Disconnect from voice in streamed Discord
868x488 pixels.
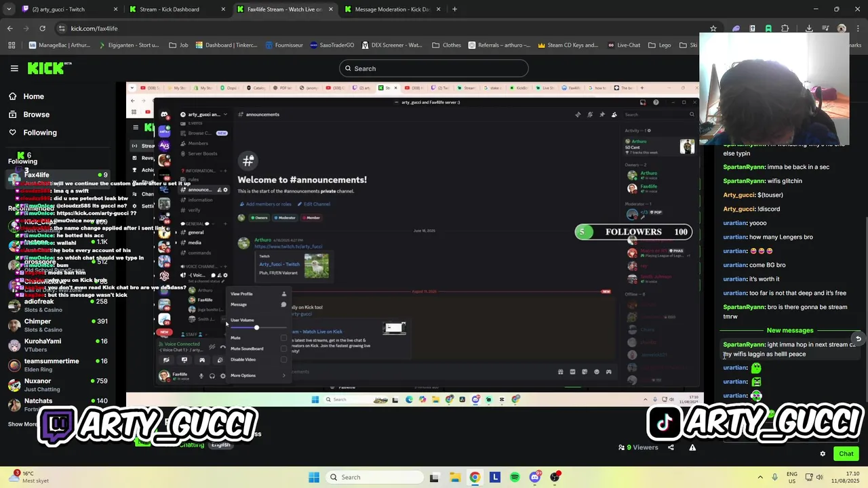[x=223, y=346]
